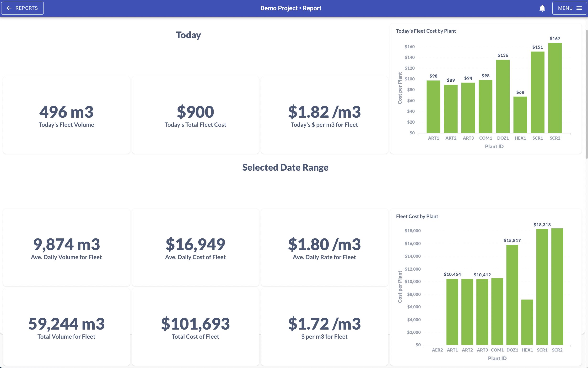Click the "Today's Total Fleet Cost" caption

(x=195, y=125)
